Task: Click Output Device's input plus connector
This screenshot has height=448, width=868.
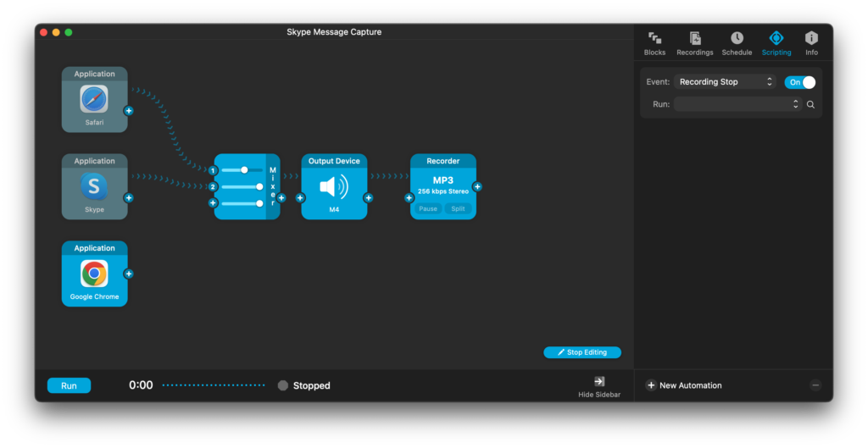Action: click(x=300, y=198)
